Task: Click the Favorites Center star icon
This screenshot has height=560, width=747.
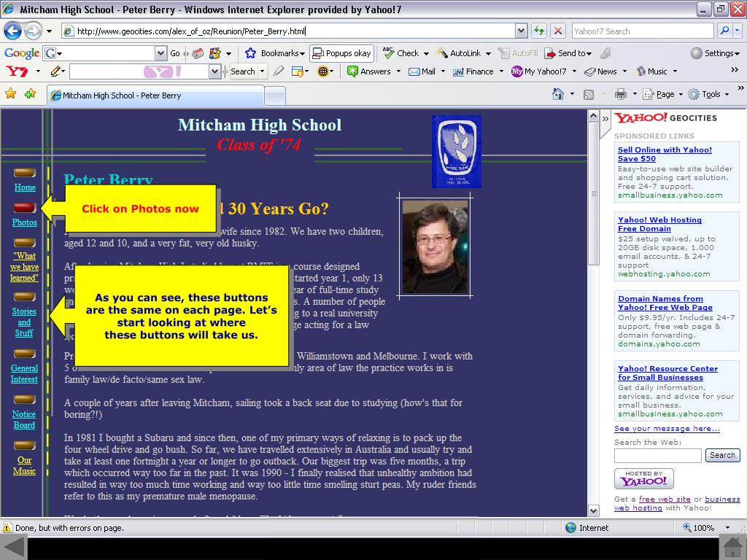Action: [10, 94]
